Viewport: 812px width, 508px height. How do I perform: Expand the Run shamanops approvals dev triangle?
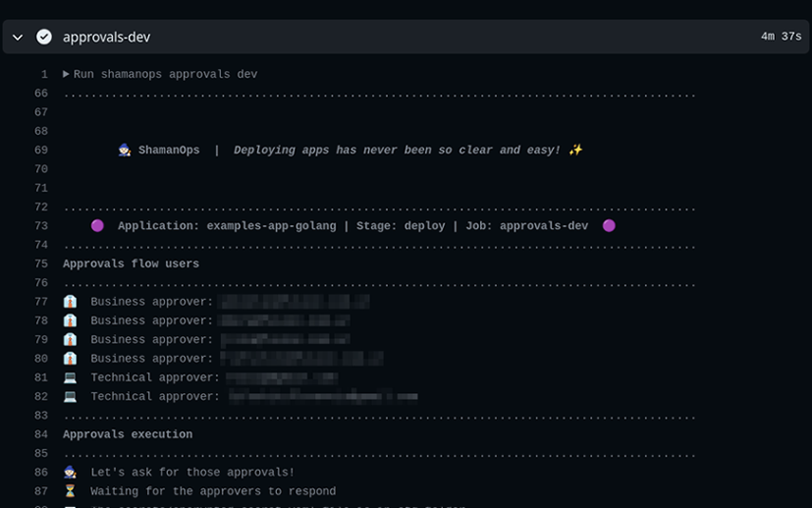click(x=65, y=74)
